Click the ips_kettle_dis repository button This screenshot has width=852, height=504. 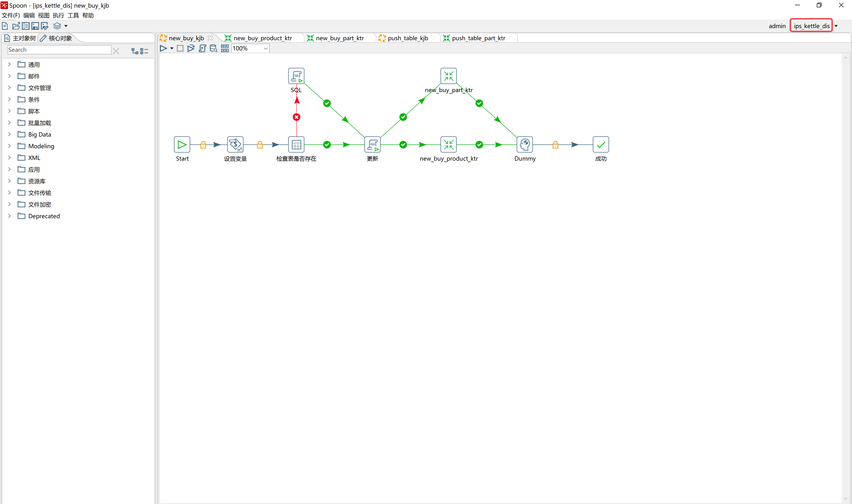tap(811, 26)
